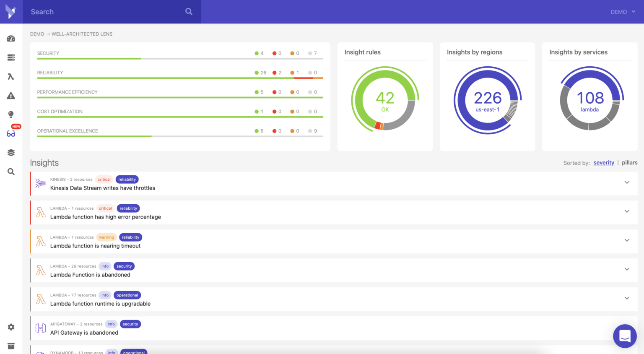
Task: Type in the Search input field
Action: (105, 12)
